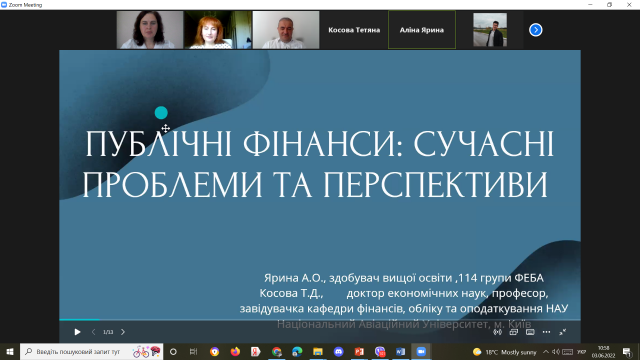Open Cortana circle icon on taskbar

click(173, 351)
